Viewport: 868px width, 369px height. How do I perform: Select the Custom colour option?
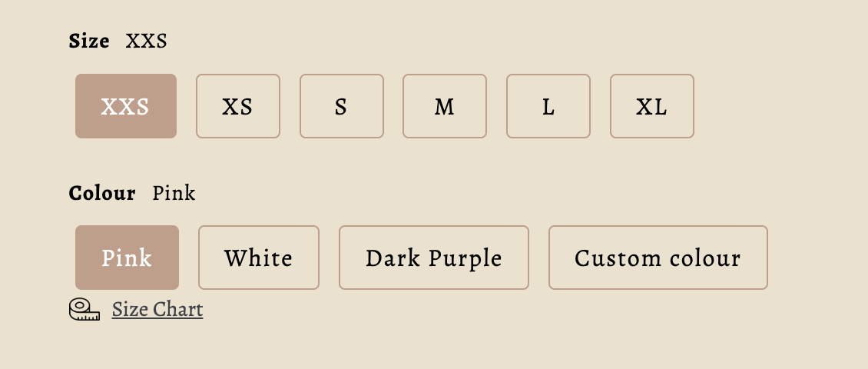click(658, 258)
